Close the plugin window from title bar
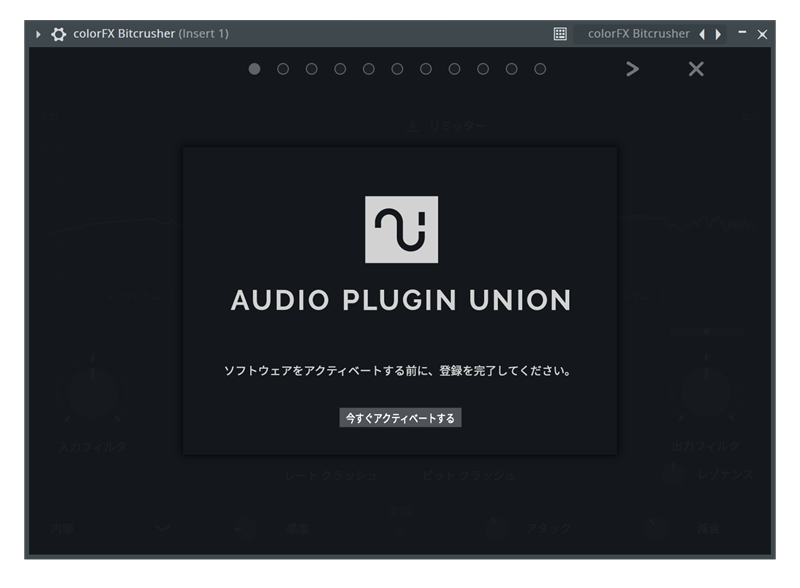 tap(762, 34)
